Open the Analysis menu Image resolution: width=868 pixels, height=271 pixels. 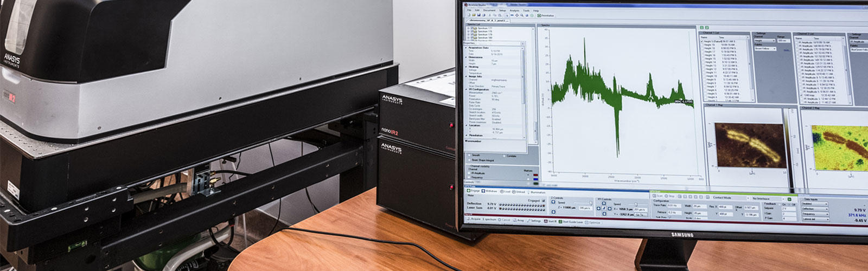[x=514, y=10]
